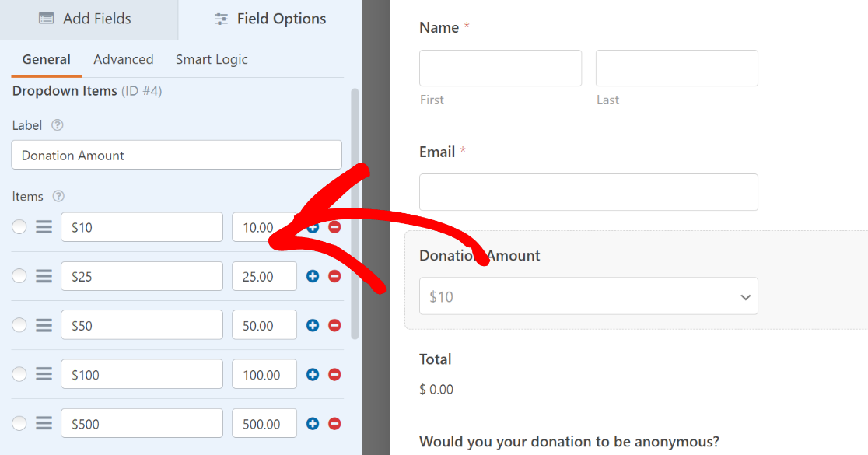Set $10 as the default choice

[19, 227]
